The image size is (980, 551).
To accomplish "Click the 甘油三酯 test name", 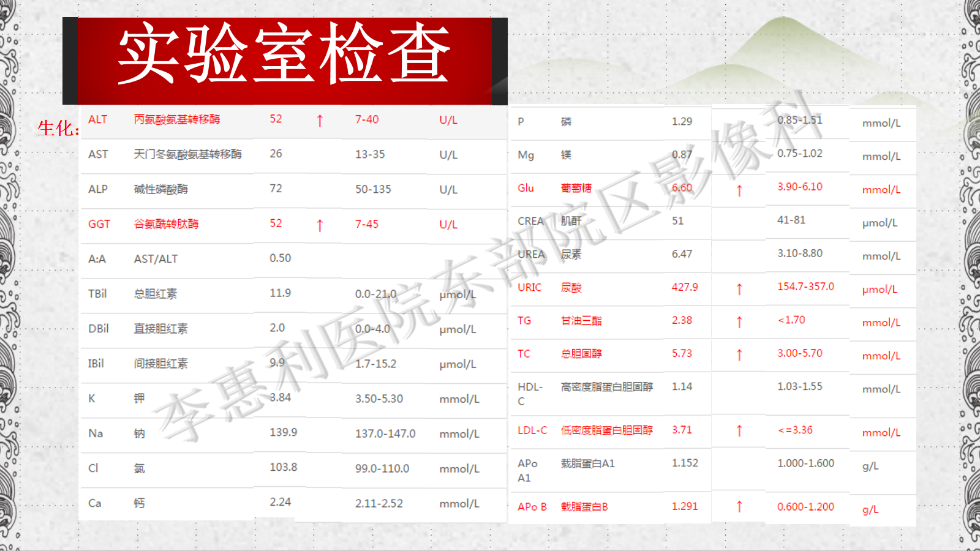I will (x=581, y=320).
